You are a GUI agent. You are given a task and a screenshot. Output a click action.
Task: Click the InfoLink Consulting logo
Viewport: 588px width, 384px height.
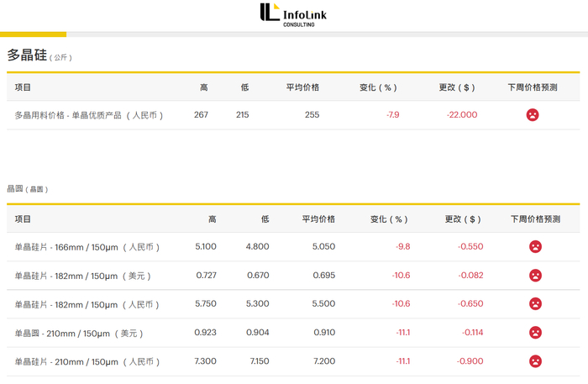click(293, 14)
